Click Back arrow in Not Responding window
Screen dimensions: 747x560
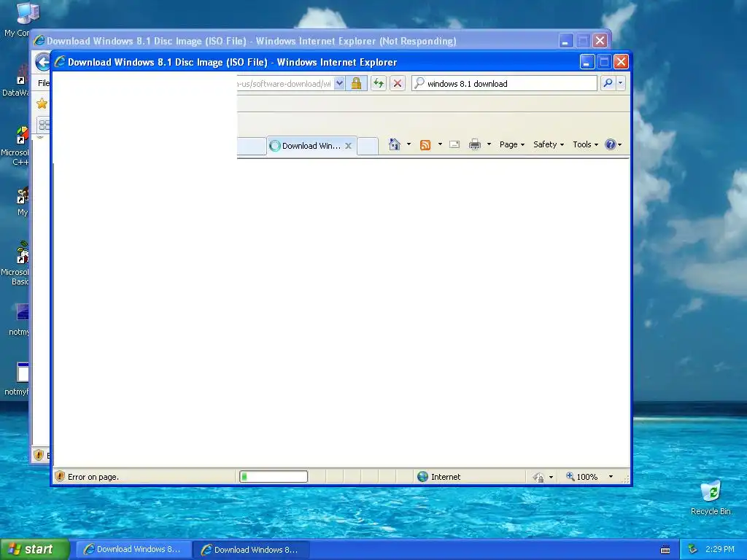coord(42,62)
